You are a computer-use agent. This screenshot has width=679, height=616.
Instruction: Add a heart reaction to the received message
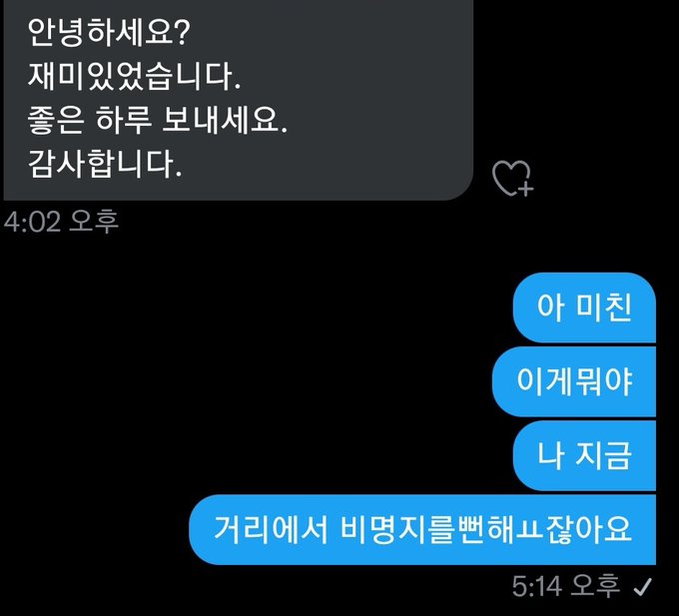click(x=512, y=179)
